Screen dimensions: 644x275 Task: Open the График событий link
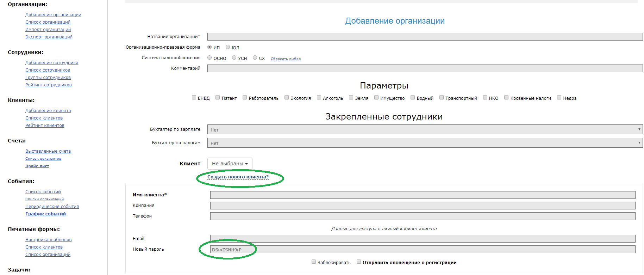pyautogui.click(x=45, y=214)
